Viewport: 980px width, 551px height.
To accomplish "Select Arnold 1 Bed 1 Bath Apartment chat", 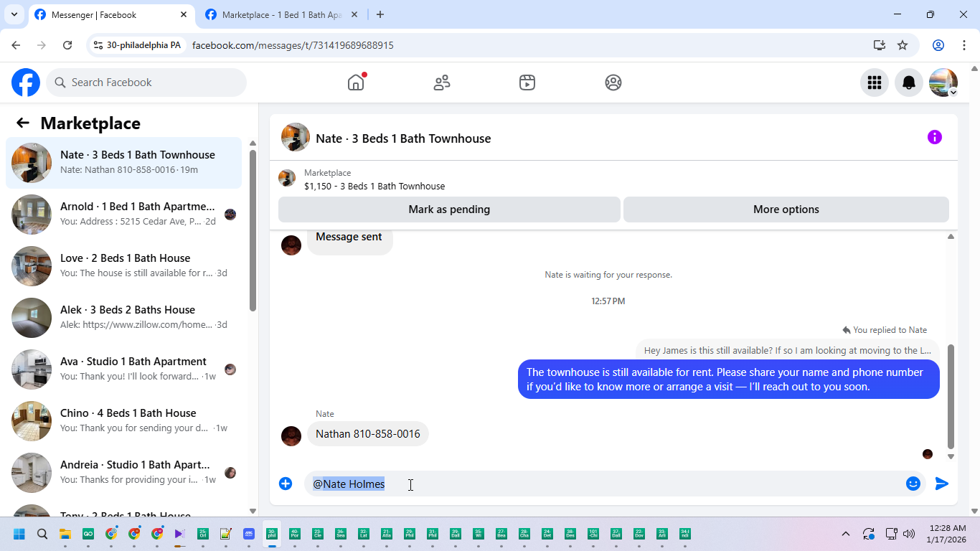I will coord(124,215).
